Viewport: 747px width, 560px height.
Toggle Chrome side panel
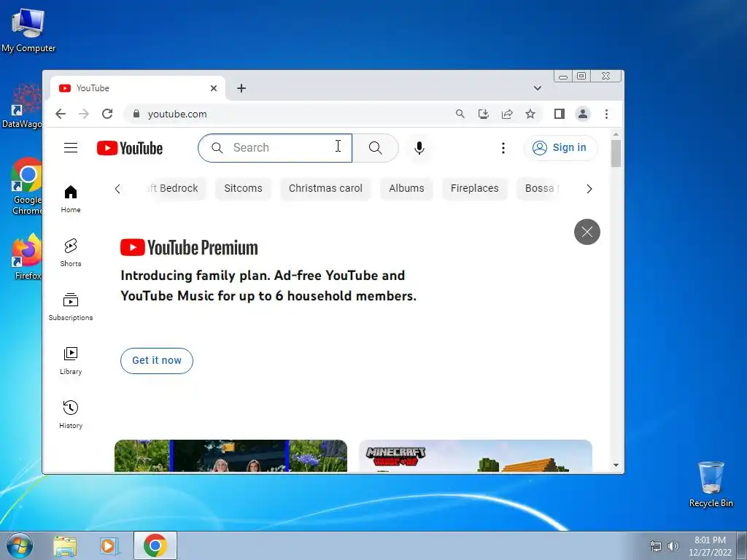tap(560, 114)
